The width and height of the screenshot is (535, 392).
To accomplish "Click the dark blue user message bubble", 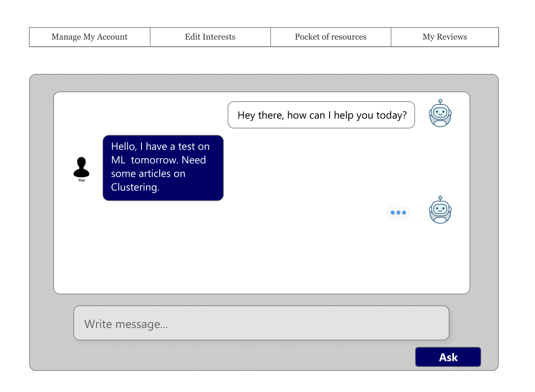I will coord(163,168).
